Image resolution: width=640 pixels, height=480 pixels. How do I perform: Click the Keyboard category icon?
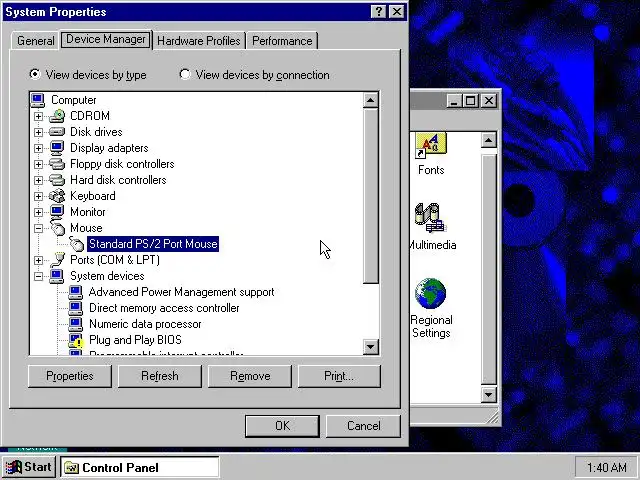(x=57, y=196)
